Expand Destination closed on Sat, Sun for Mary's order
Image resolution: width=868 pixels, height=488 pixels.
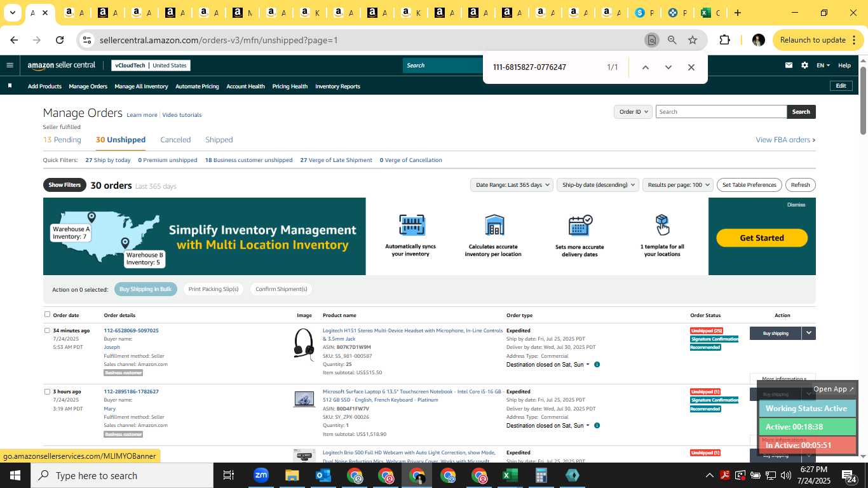(x=548, y=426)
